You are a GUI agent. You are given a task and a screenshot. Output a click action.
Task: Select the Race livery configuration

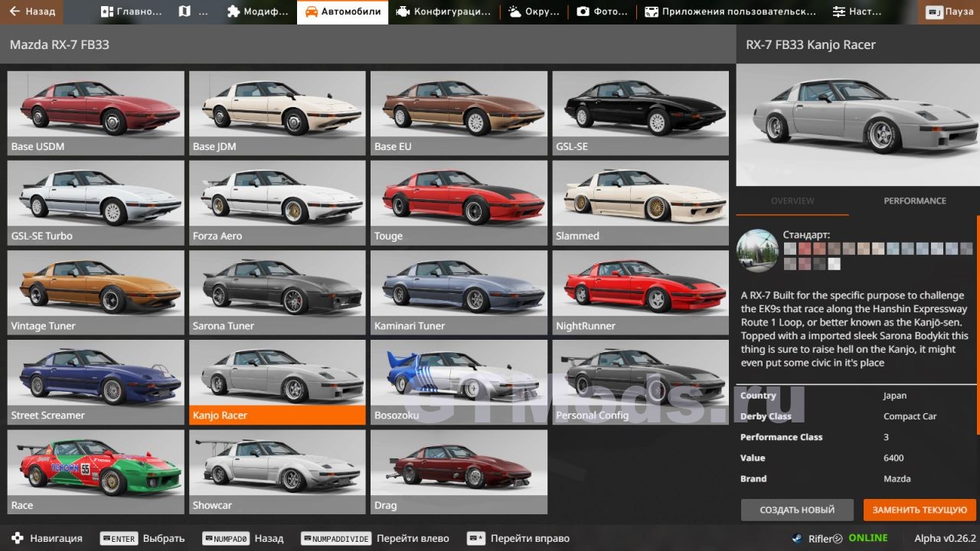[96, 472]
